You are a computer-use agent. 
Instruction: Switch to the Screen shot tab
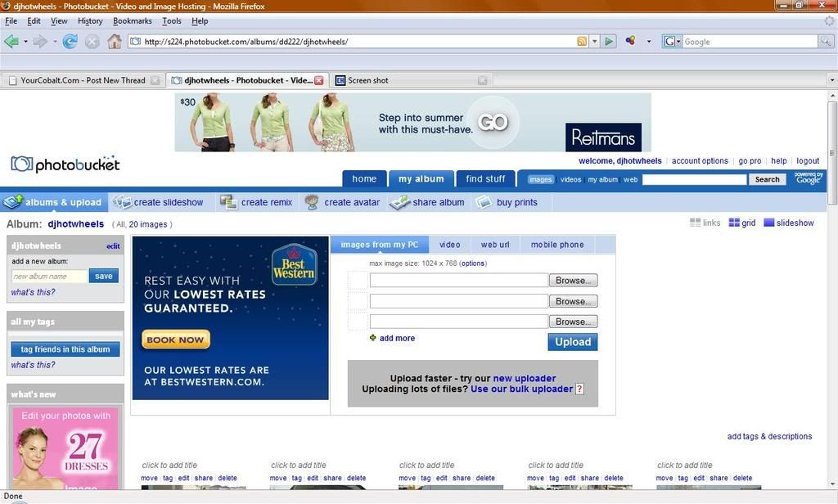[411, 80]
